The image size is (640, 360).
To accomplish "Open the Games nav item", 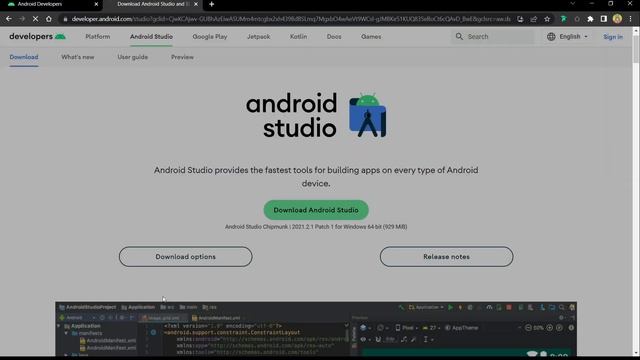I will click(x=371, y=36).
